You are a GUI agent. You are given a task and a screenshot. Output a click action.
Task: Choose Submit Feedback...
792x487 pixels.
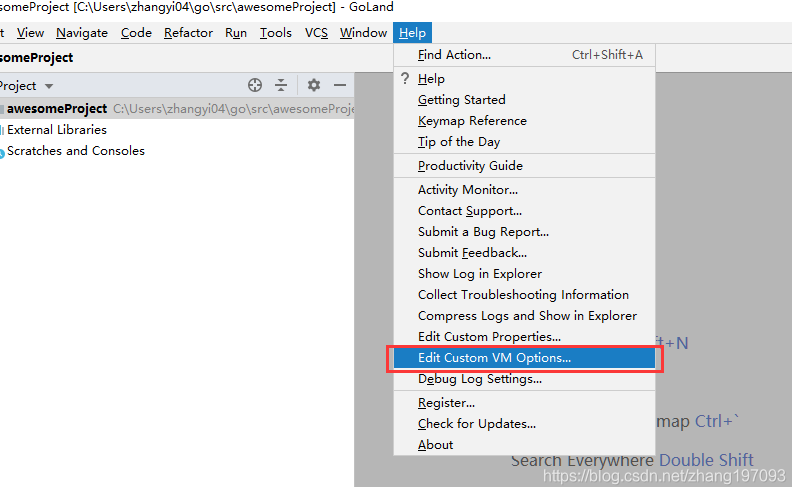tap(524, 253)
